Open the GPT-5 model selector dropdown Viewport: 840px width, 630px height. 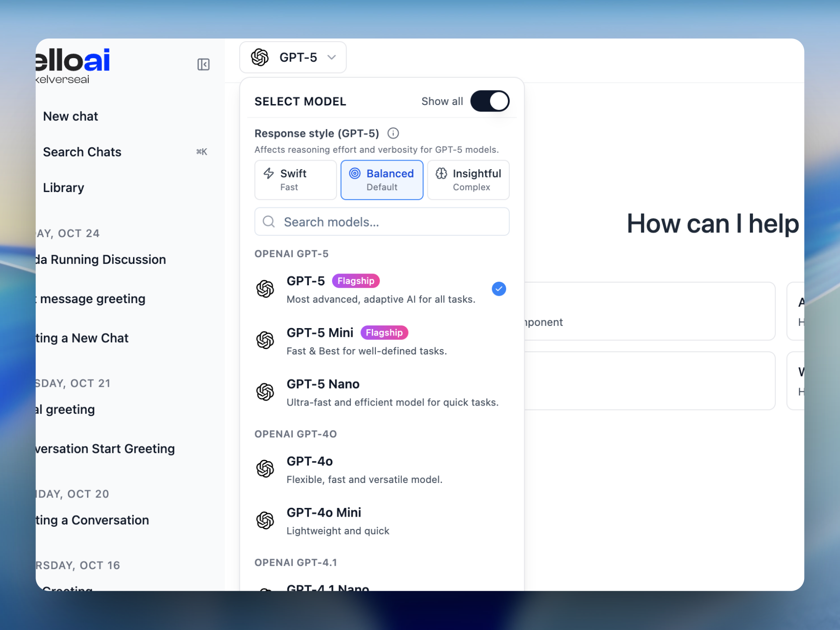click(292, 57)
